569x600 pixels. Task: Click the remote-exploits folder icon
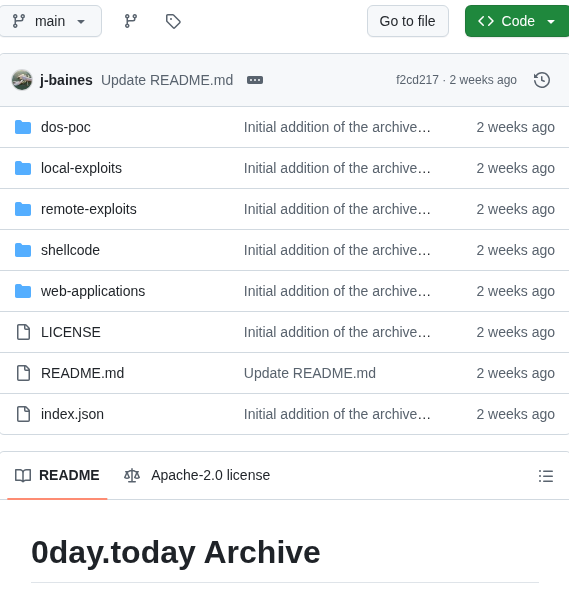(23, 209)
